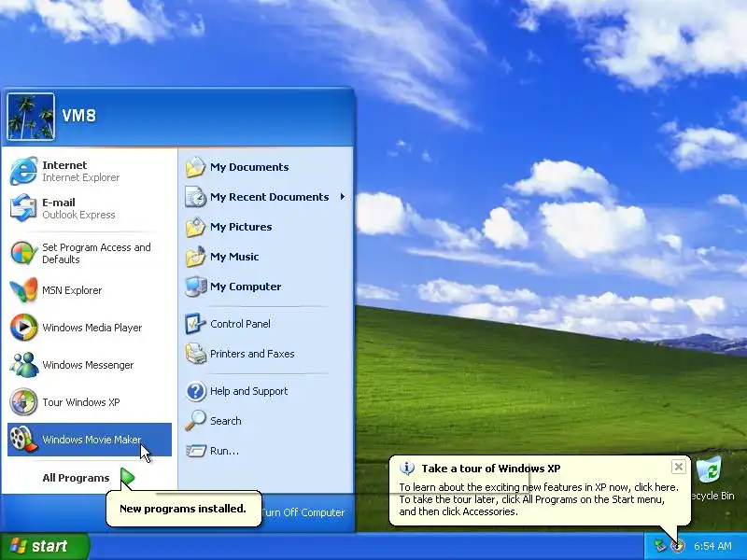The width and height of the screenshot is (747, 560).
Task: Click the Run dialog icon
Action: [195, 451]
